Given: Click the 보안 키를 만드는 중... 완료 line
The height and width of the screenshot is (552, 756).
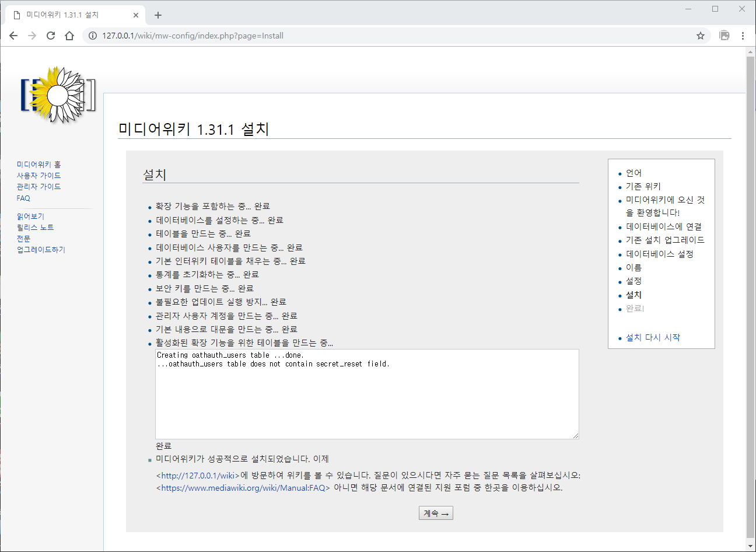Looking at the screenshot, I should click(x=205, y=288).
